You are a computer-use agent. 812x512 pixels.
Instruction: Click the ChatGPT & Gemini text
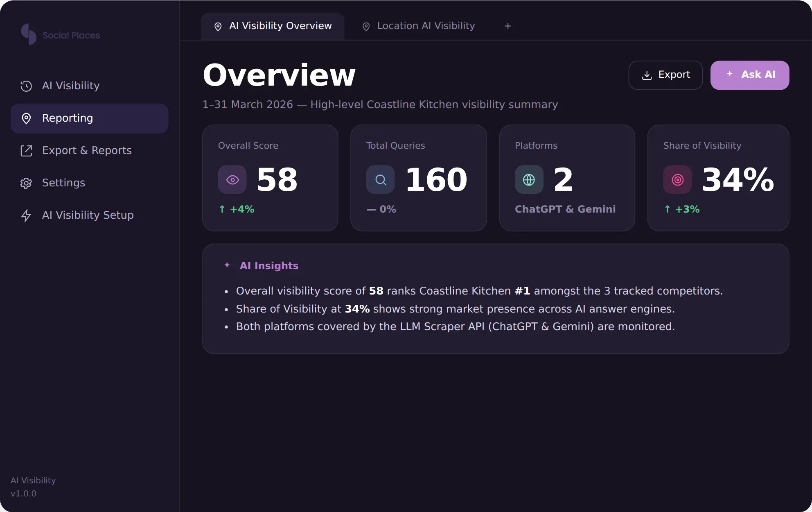[x=565, y=209]
